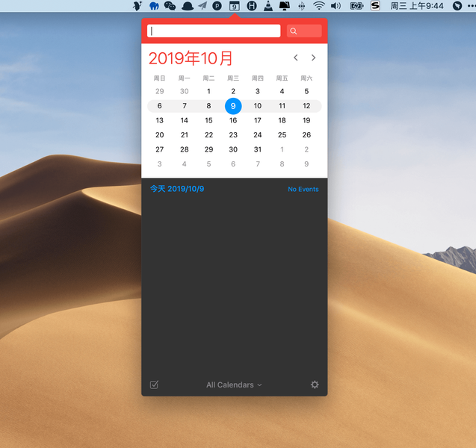This screenshot has height=448, width=476.
Task: Click the display mirroring menu bar icon
Action: 285,6
